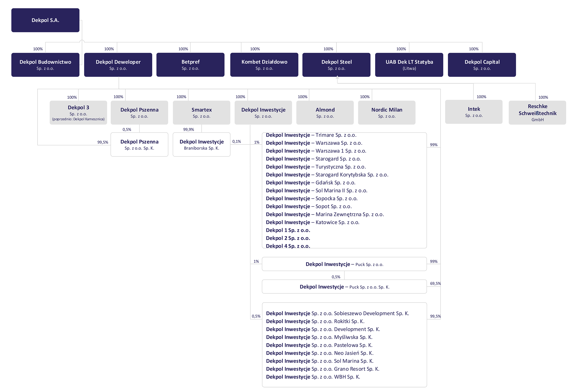Click text 'Dekpol Inwestycje – Marina Zewnętrzna'

point(314,214)
